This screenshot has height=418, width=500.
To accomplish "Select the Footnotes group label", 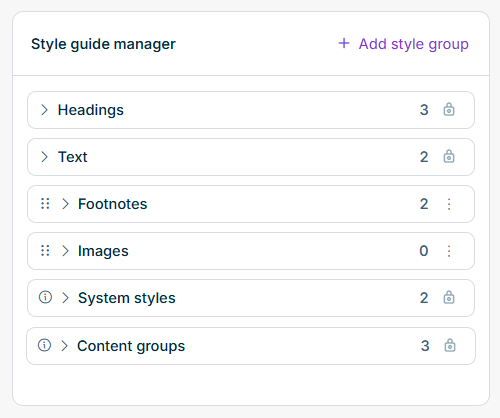I will point(112,204).
